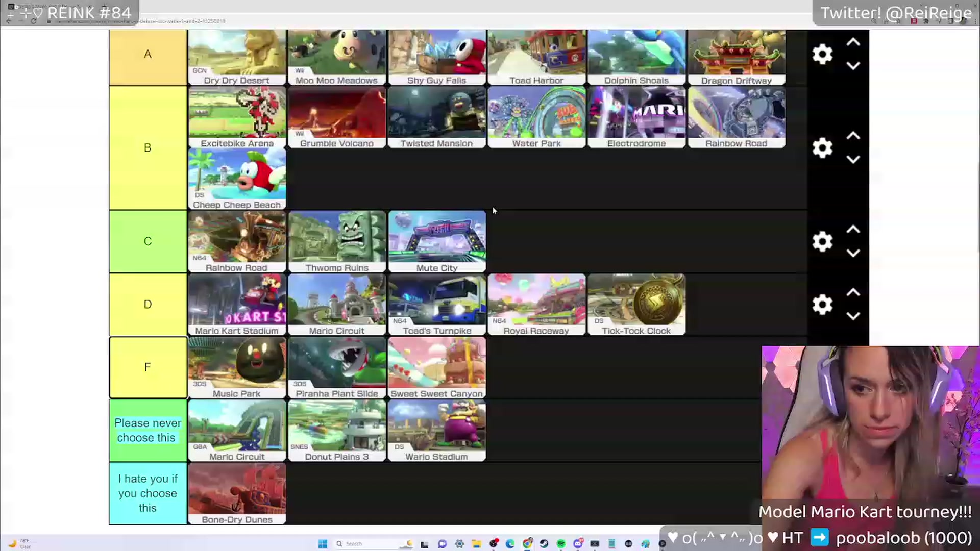Choose the Mute City thumbnail
Image resolution: width=980 pixels, height=551 pixels.
coord(437,242)
